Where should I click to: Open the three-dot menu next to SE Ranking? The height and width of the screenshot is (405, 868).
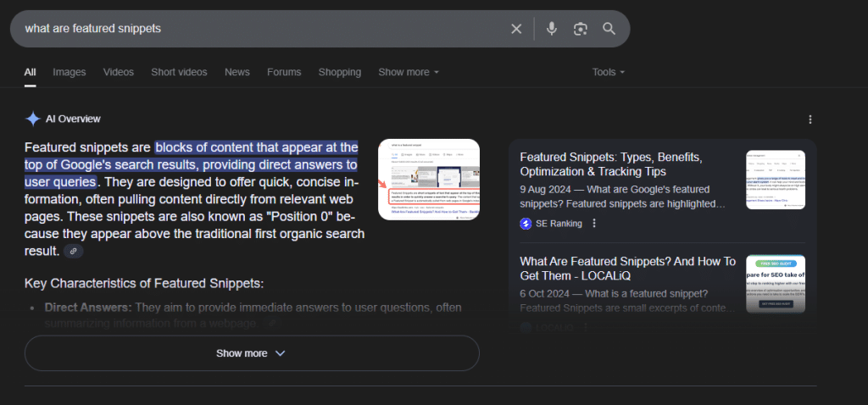click(x=594, y=224)
